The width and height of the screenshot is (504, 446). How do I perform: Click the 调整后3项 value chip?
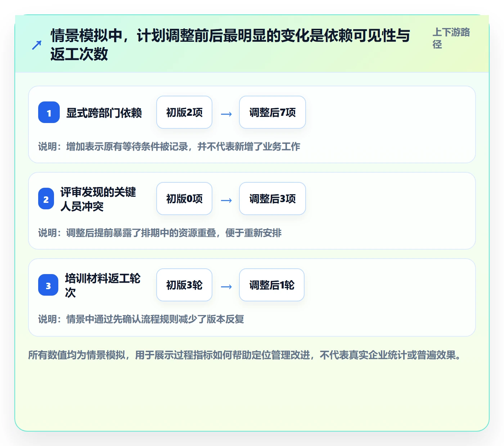pyautogui.click(x=273, y=199)
